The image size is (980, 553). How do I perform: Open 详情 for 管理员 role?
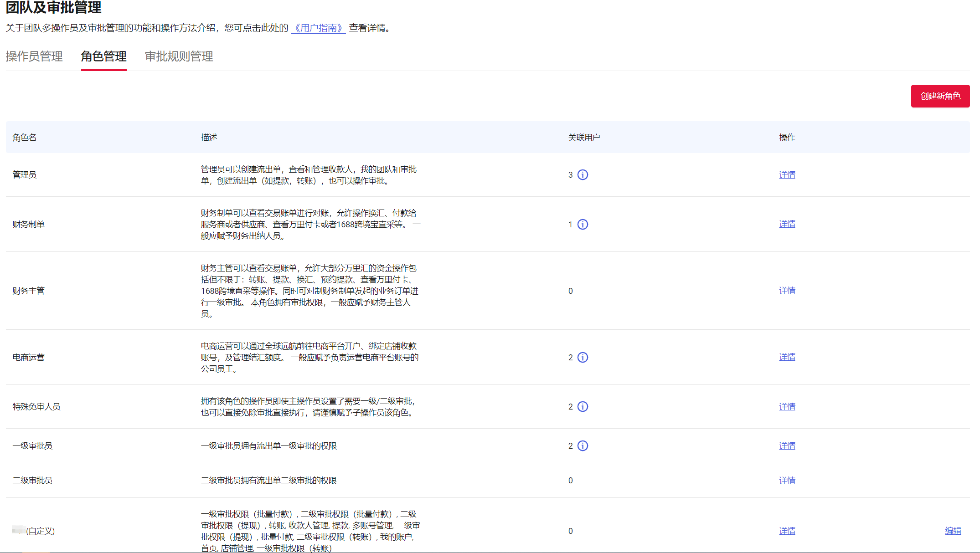(x=787, y=175)
